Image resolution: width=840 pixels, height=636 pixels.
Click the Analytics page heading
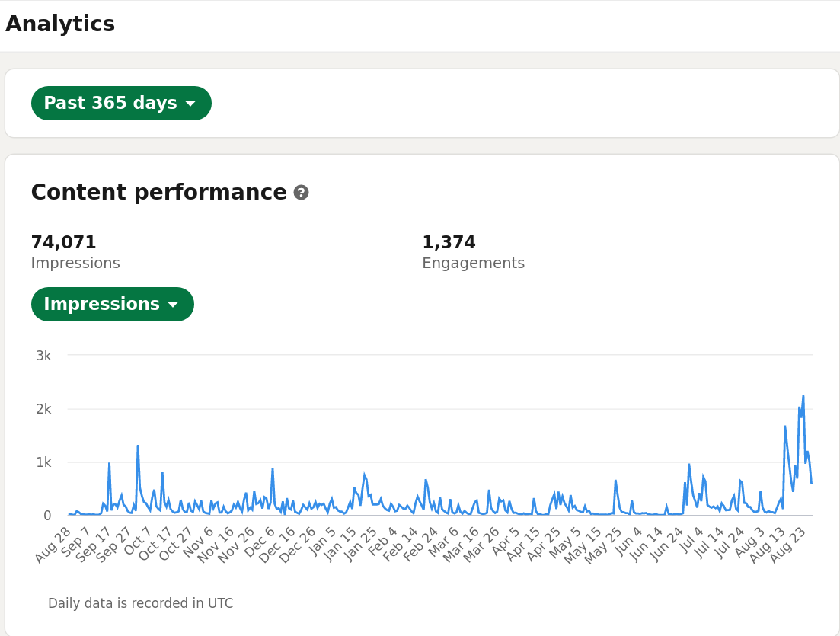[x=60, y=24]
